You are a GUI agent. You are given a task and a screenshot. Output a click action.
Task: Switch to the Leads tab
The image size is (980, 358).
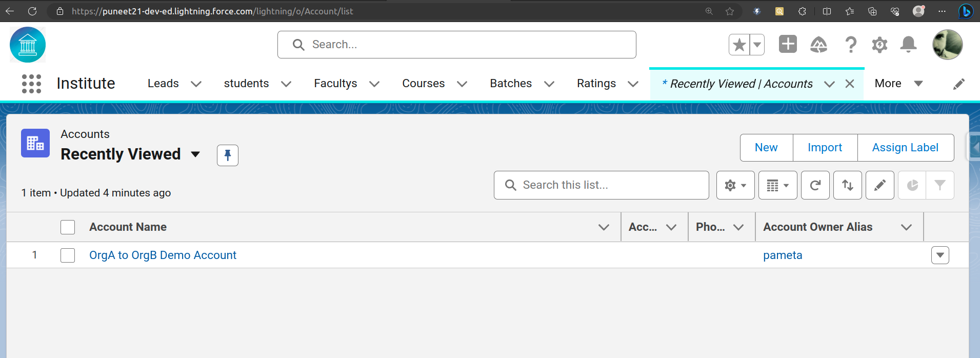(163, 84)
